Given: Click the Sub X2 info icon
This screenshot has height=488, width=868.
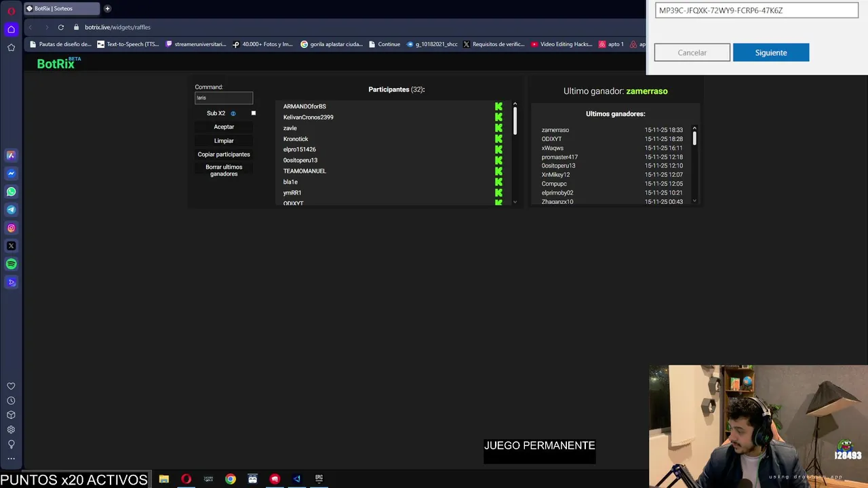Looking at the screenshot, I should click(233, 114).
